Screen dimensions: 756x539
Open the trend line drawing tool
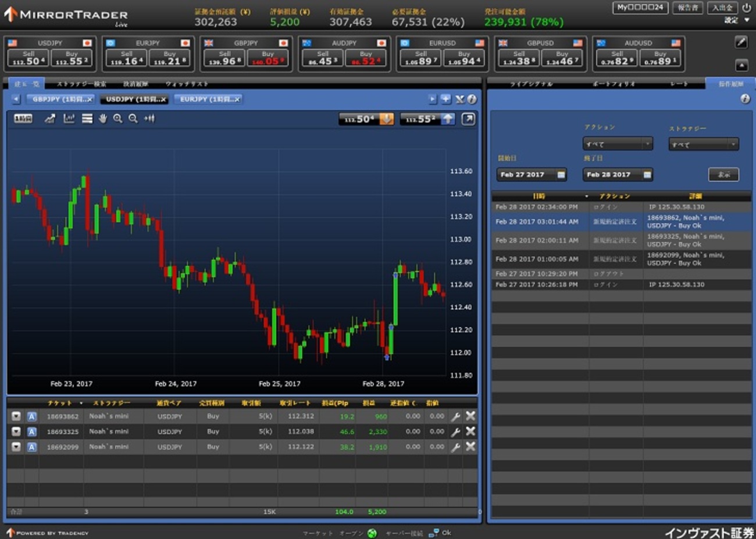pos(50,119)
